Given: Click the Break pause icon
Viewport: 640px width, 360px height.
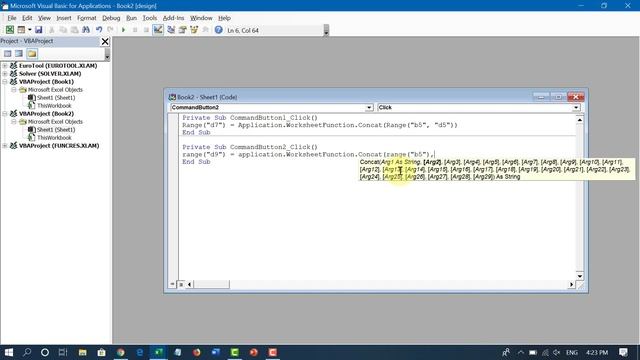Looking at the screenshot, I should 135,30.
